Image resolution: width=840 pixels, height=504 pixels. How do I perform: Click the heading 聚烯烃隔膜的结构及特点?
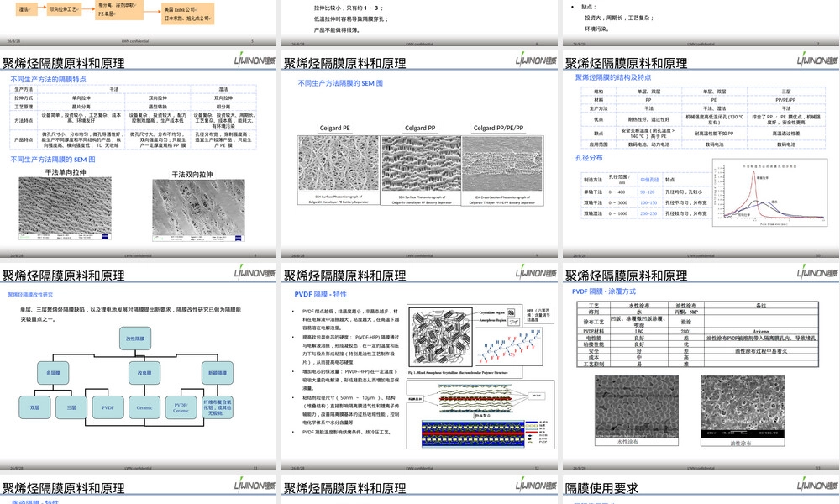point(613,77)
